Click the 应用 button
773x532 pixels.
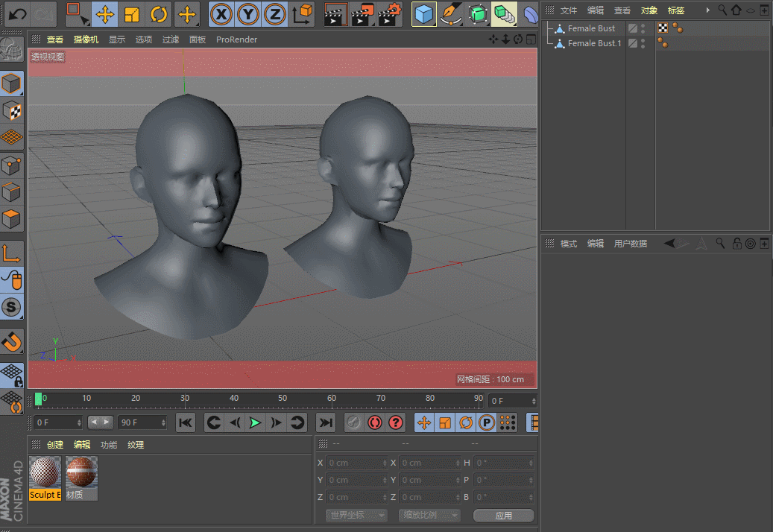(504, 516)
